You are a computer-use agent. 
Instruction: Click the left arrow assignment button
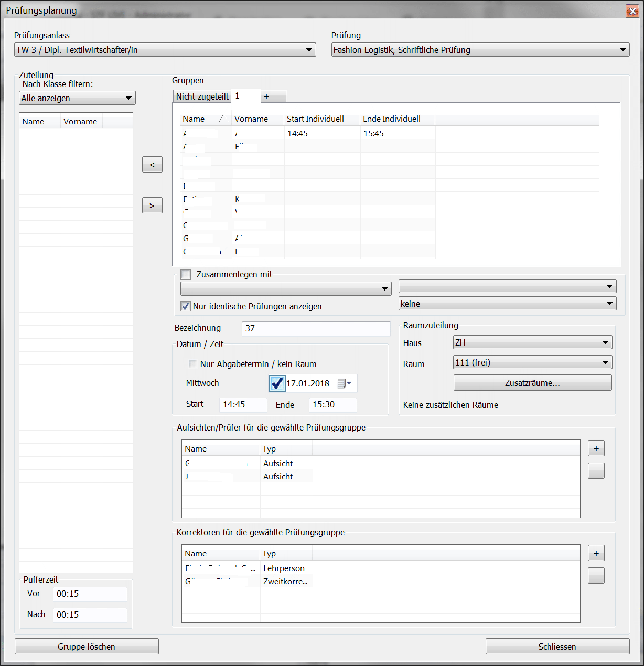pos(152,165)
